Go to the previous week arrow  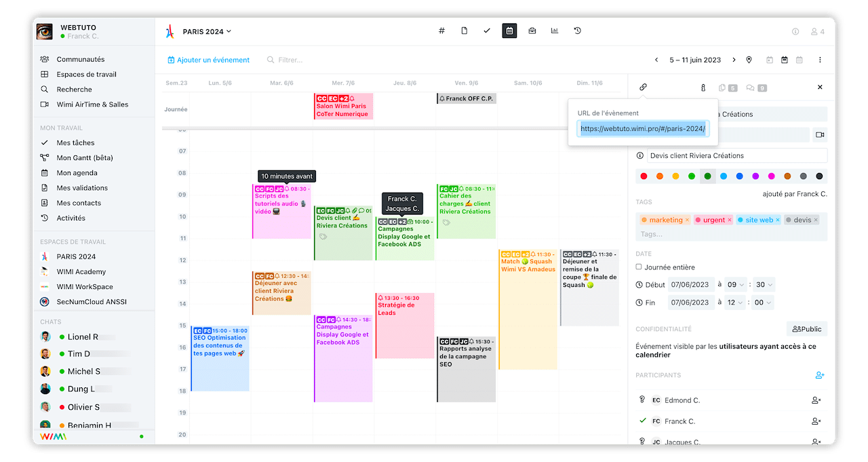656,60
